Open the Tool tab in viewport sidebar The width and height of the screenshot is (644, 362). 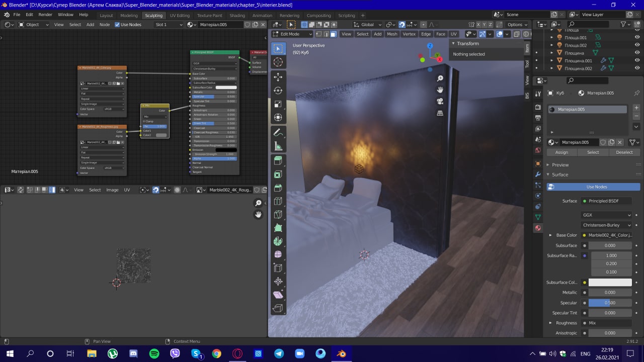point(527,64)
